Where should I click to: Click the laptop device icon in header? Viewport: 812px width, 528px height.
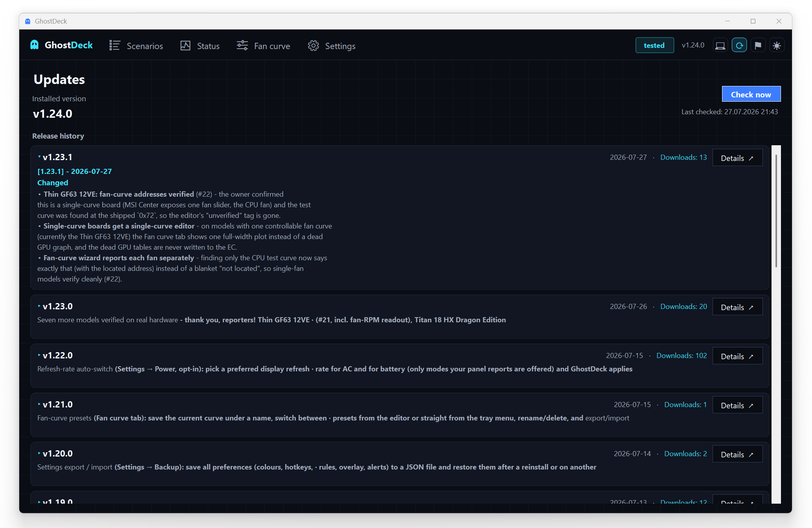pos(720,46)
